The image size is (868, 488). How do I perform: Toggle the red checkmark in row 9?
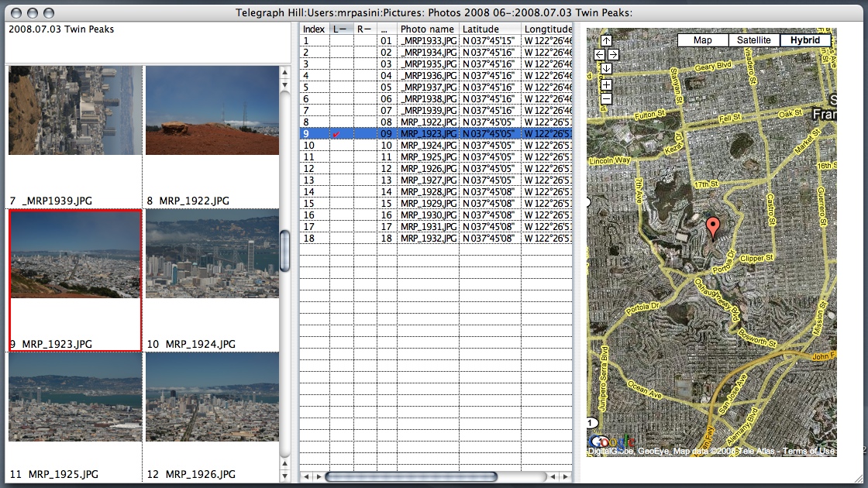coord(336,134)
